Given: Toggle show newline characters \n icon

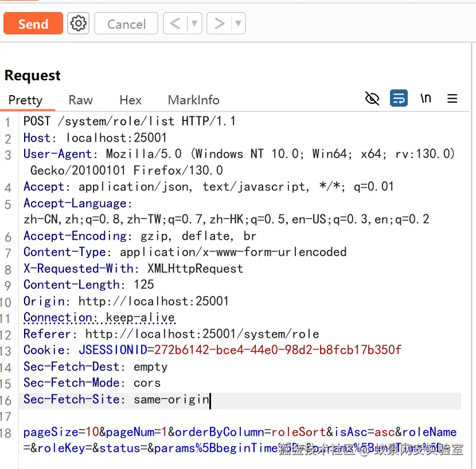Looking at the screenshot, I should pyautogui.click(x=426, y=98).
